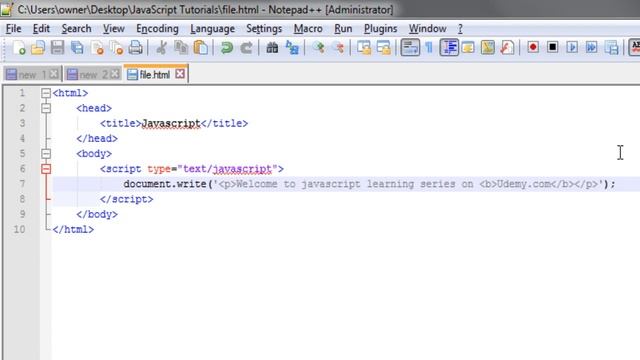Click the document.write text on line 7

pyautogui.click(x=165, y=184)
